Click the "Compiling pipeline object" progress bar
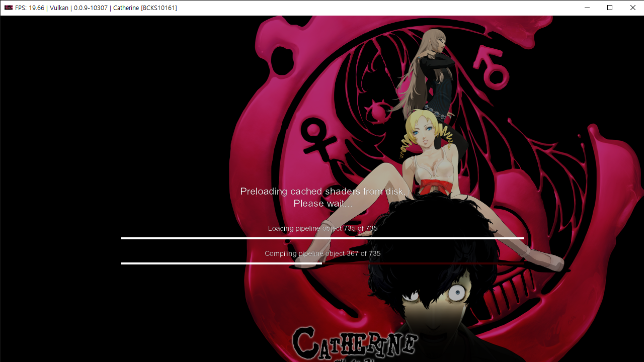 pyautogui.click(x=323, y=263)
